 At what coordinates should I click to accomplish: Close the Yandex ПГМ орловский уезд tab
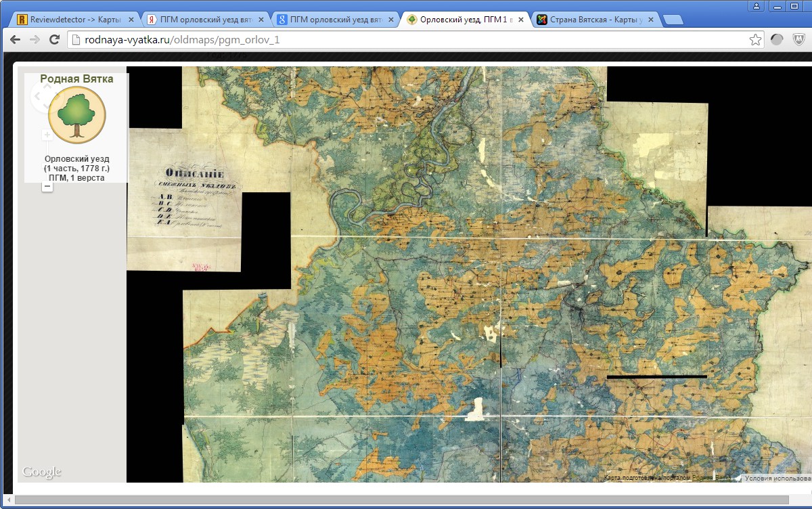tap(260, 20)
